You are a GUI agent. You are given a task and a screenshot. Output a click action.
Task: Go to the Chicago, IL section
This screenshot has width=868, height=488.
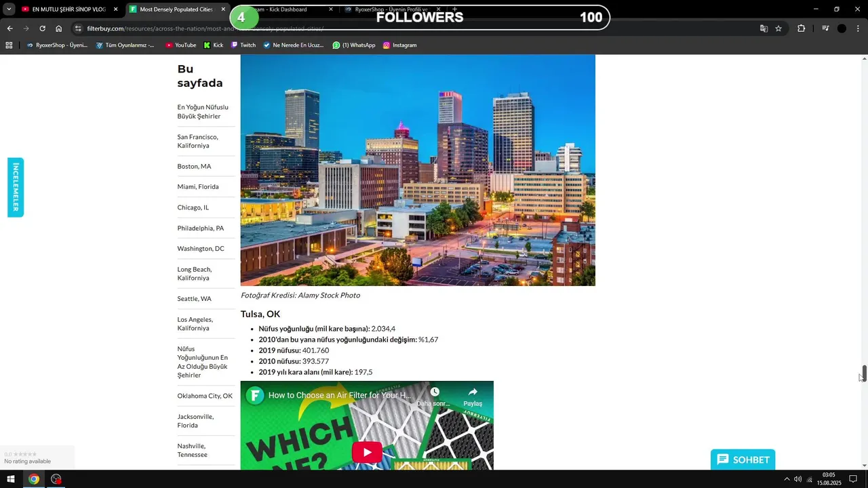coord(193,207)
